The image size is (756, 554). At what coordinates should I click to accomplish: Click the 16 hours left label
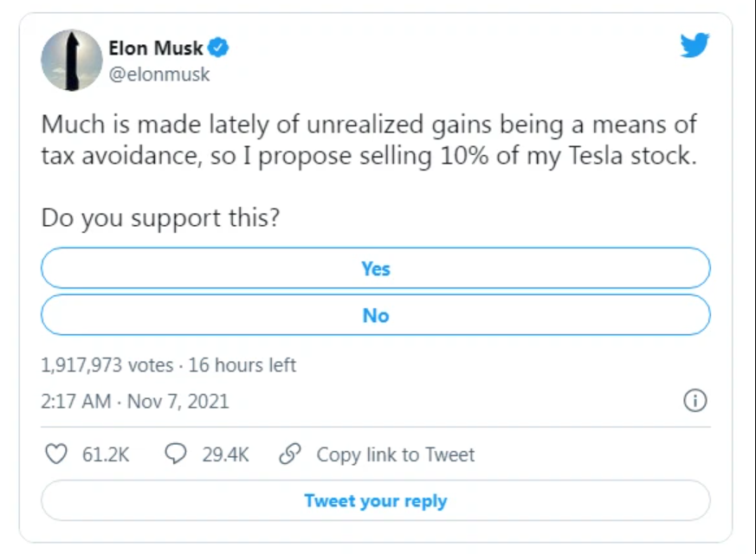(x=242, y=365)
